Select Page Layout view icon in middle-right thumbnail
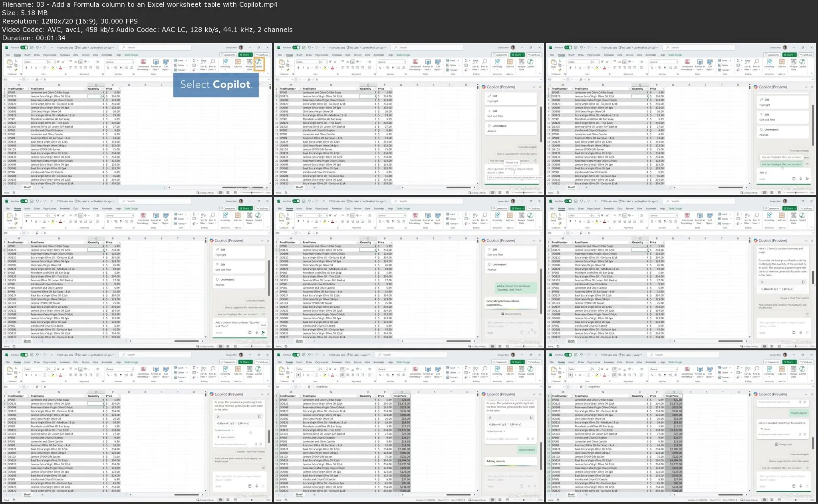The width and height of the screenshot is (818, 504). coord(772,346)
